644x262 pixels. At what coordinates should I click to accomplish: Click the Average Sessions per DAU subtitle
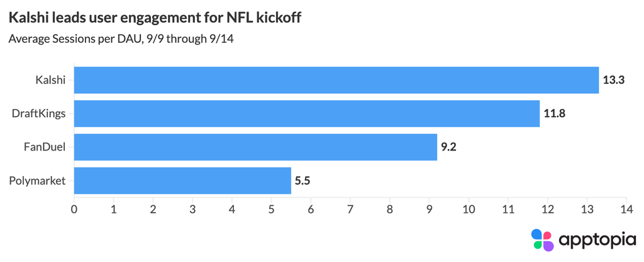(121, 40)
